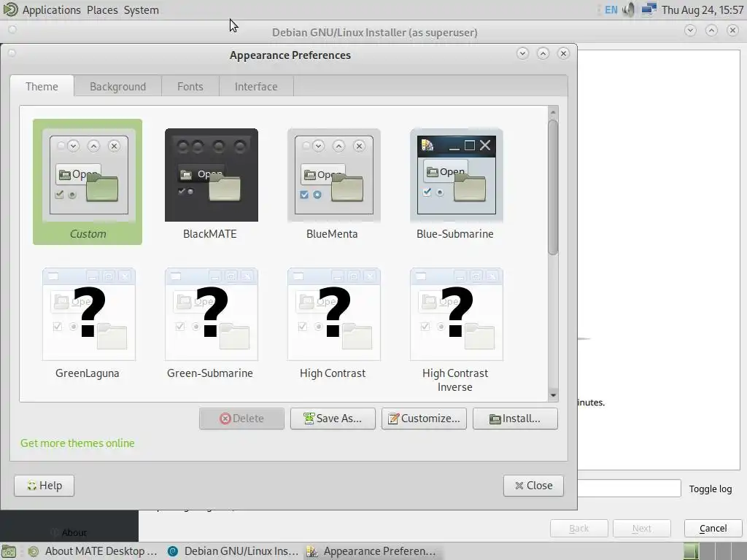This screenshot has height=560, width=747.
Task: Click the installer's Next button
Action: pyautogui.click(x=642, y=528)
